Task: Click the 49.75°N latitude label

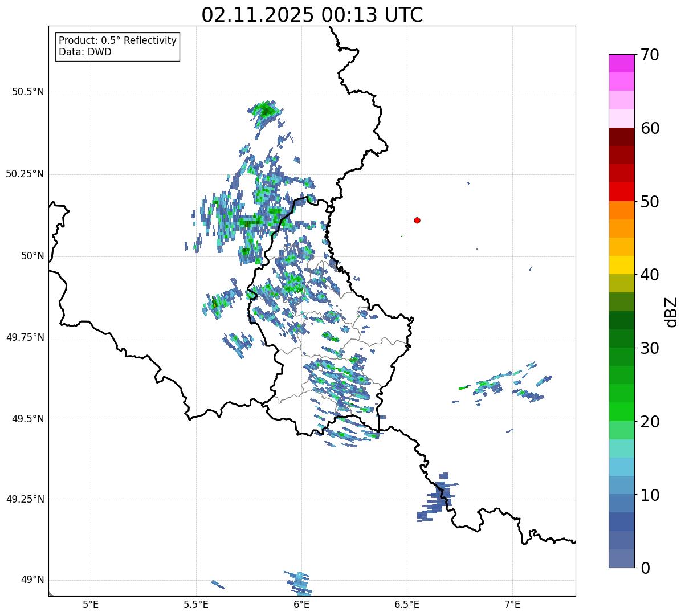Action: point(25,337)
